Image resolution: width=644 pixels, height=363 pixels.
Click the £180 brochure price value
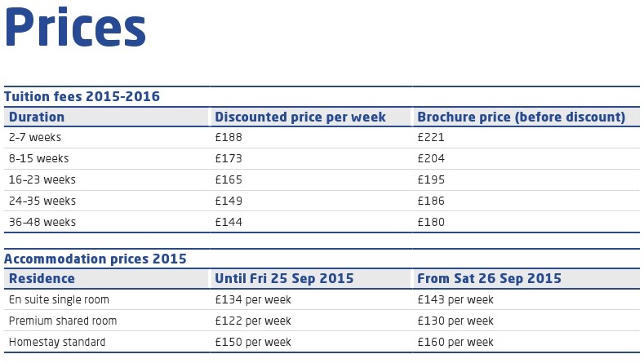coord(431,222)
